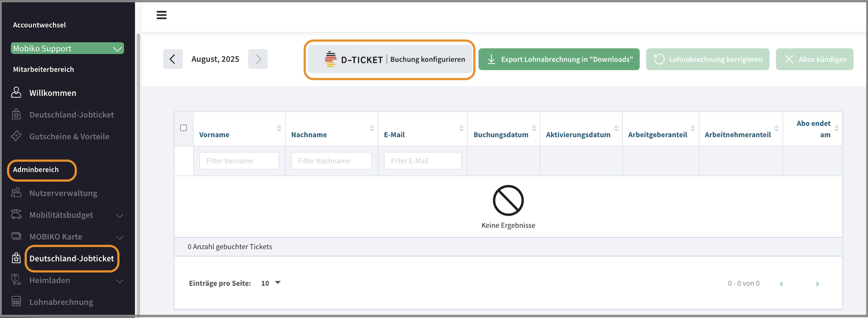Go to previous month arrow
868x318 pixels.
click(172, 59)
